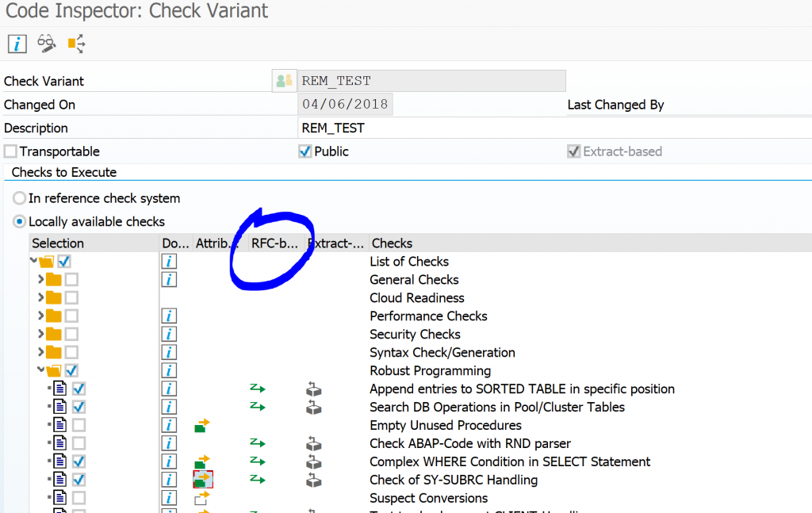Collapse the Robust Programming folder
812x513 pixels.
coord(41,370)
